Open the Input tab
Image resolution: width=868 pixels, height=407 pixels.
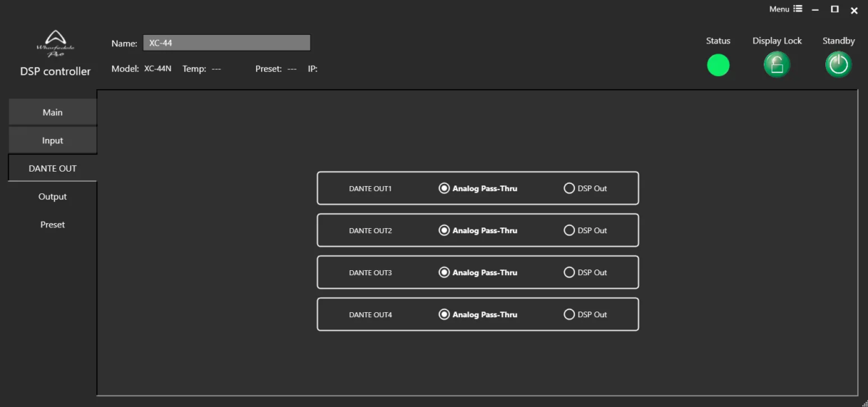pos(52,140)
